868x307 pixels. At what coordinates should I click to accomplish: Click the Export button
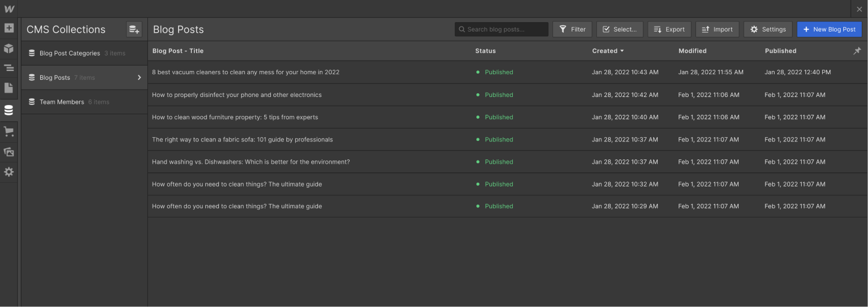pos(669,29)
